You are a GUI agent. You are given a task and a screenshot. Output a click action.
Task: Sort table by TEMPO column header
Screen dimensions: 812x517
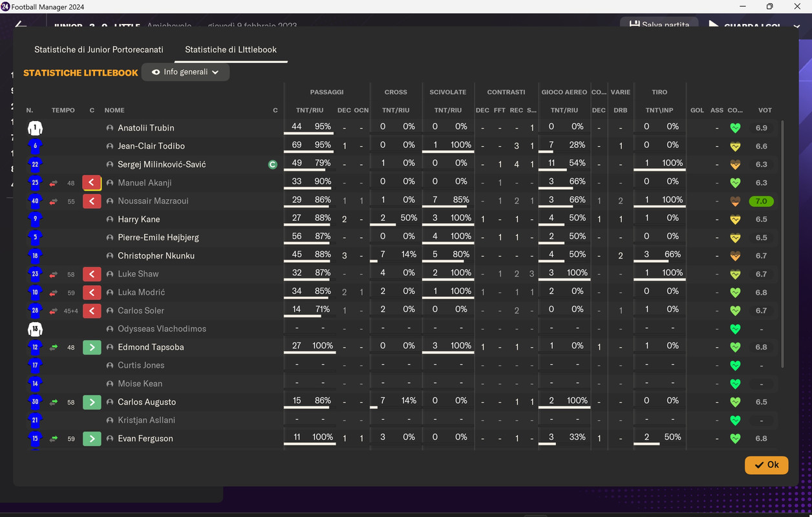[x=63, y=111]
